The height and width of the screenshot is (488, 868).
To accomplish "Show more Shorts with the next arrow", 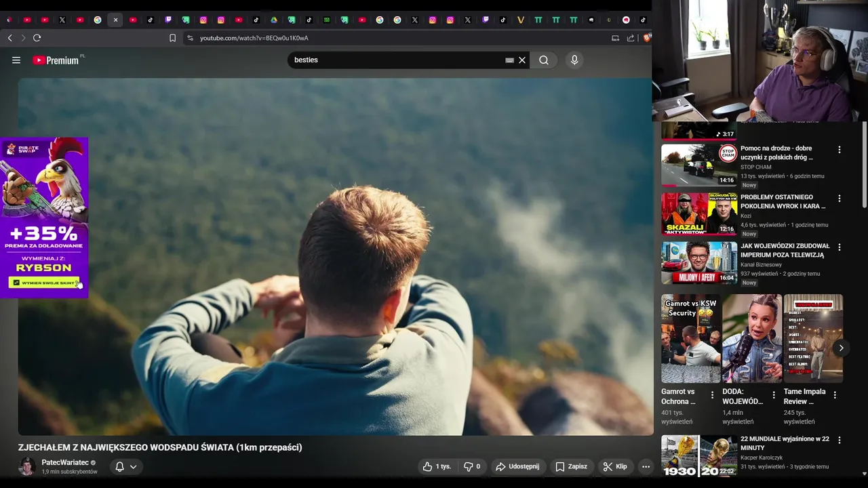I will point(841,348).
